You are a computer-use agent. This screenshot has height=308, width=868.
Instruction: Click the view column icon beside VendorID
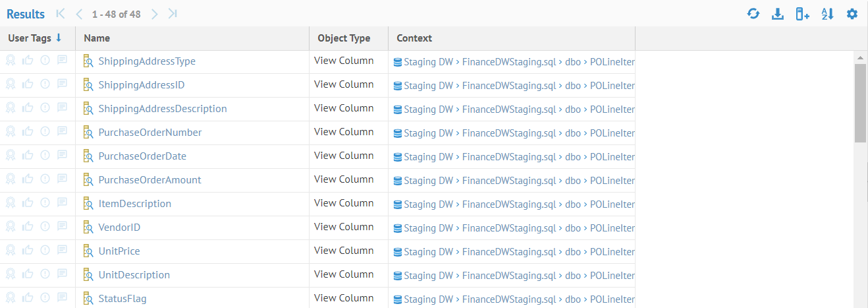(89, 228)
